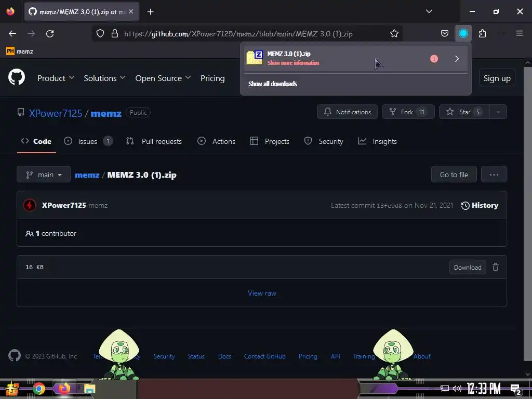532x399 pixels.
Task: Open footer Status link
Action: point(196,356)
